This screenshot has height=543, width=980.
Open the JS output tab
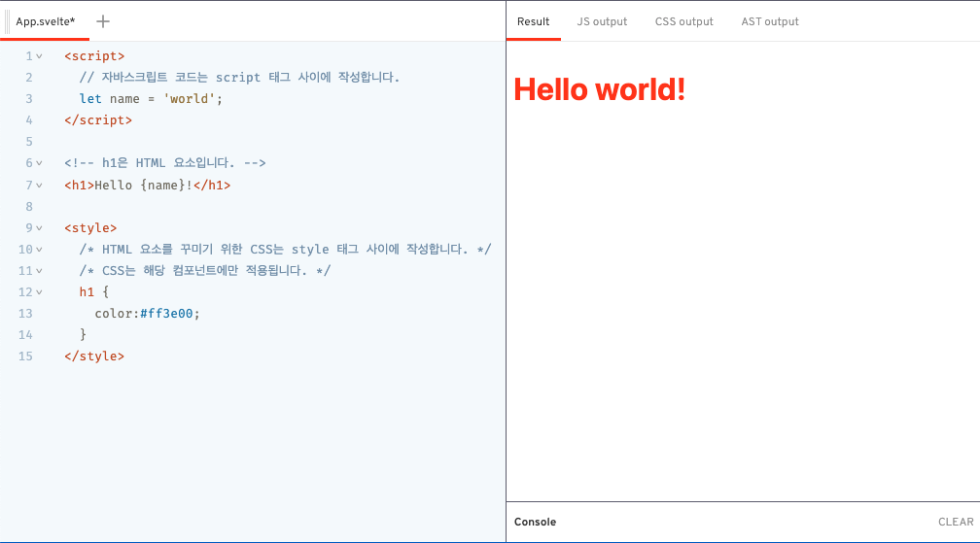pyautogui.click(x=602, y=21)
